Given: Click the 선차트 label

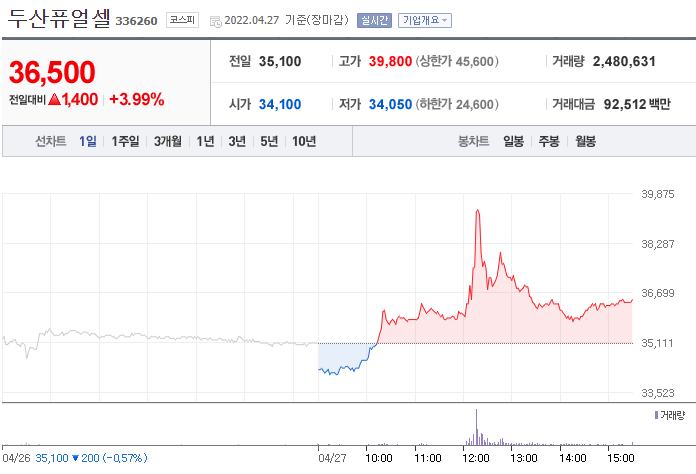Looking at the screenshot, I should pos(51,141).
